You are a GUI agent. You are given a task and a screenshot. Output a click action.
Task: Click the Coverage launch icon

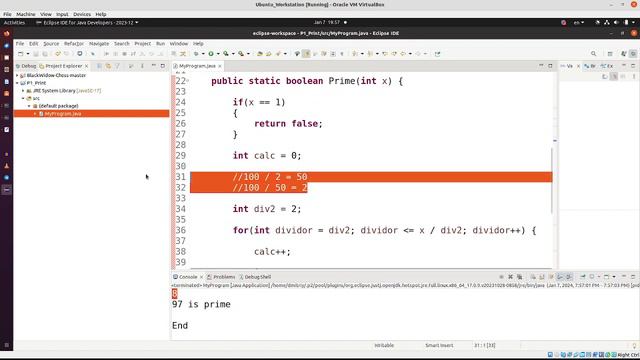[x=226, y=54]
